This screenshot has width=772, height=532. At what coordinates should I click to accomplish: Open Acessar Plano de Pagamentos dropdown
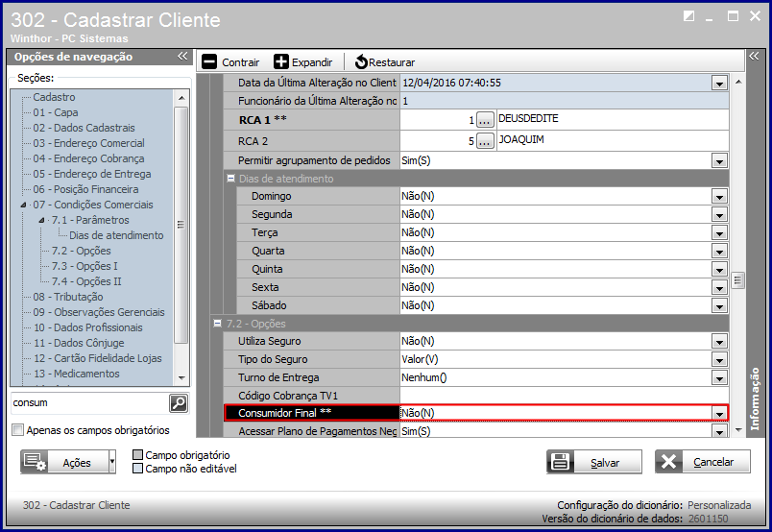pos(719,431)
